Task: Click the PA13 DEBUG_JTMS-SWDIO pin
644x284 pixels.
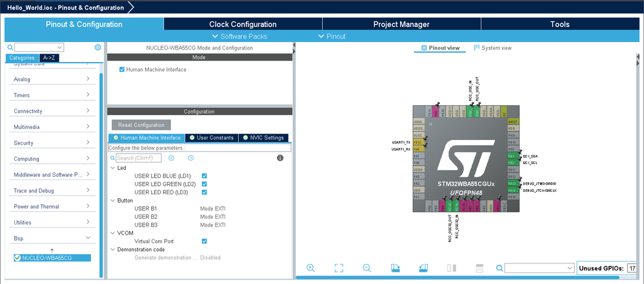Action: [x=512, y=184]
